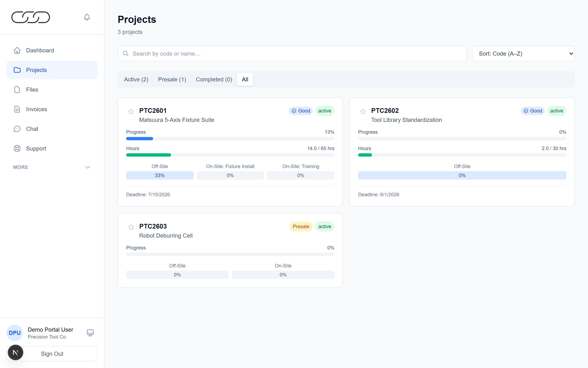Favorite the PTC2603 Robot Deburring Cell
This screenshot has height=368, width=588.
pos(131,227)
